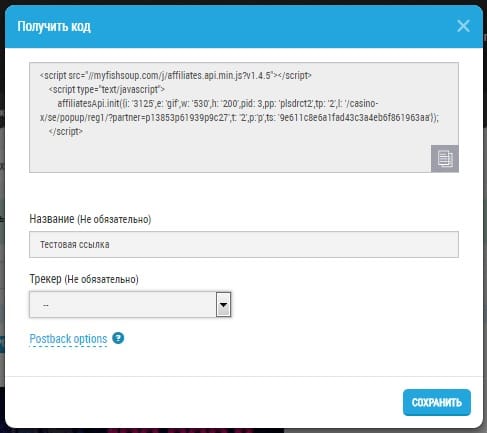
Task: Click the closing </script> tag line
Action: click(x=66, y=131)
